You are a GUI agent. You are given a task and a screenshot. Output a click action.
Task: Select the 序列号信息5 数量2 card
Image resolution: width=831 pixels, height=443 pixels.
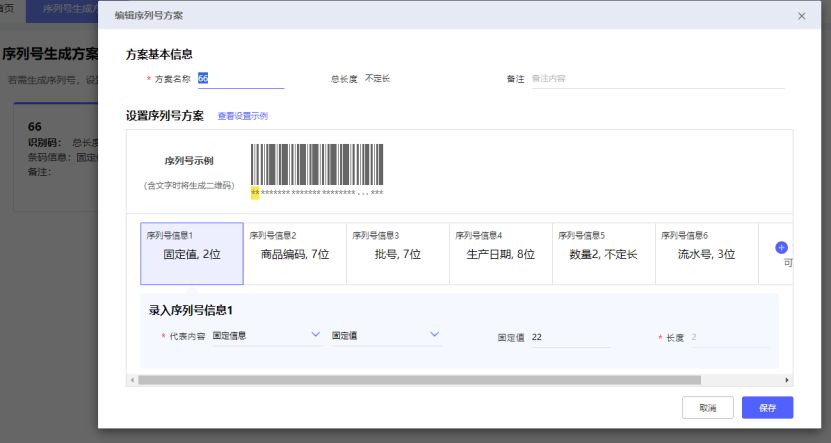[603, 254]
